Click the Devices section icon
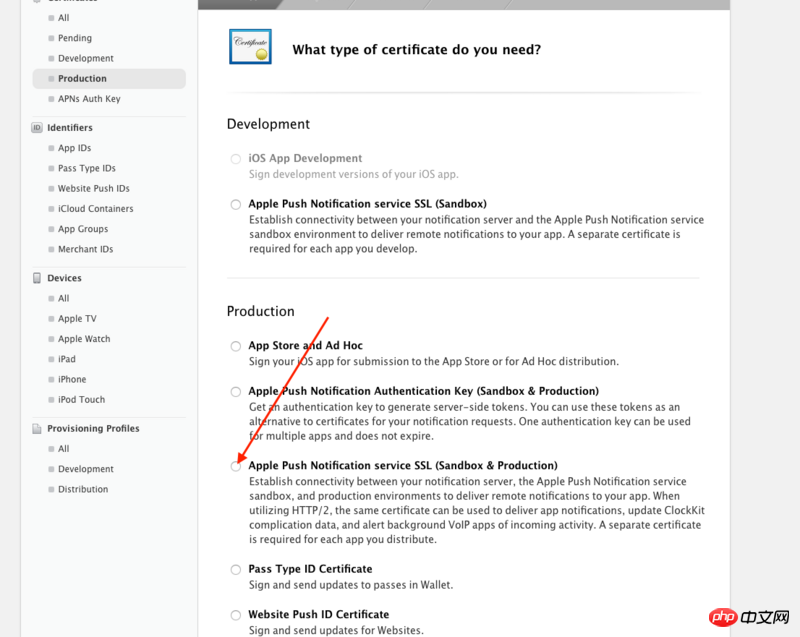 (37, 278)
